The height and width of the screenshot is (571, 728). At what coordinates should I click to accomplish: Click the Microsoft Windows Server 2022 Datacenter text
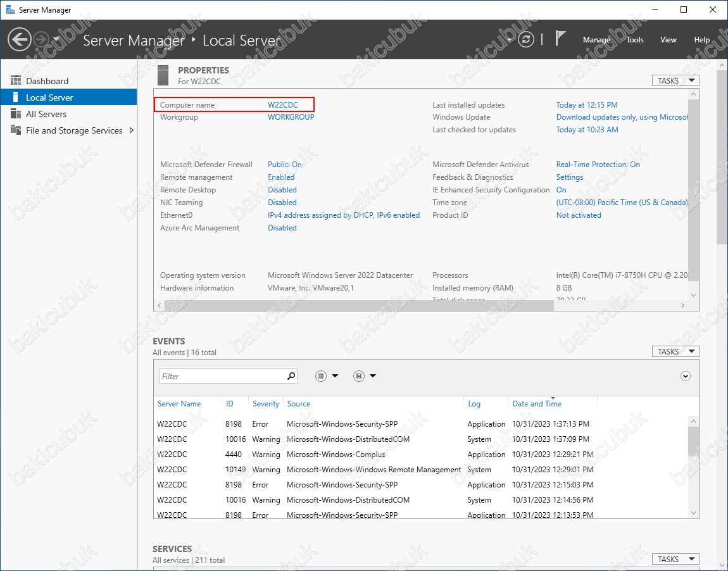coord(340,275)
